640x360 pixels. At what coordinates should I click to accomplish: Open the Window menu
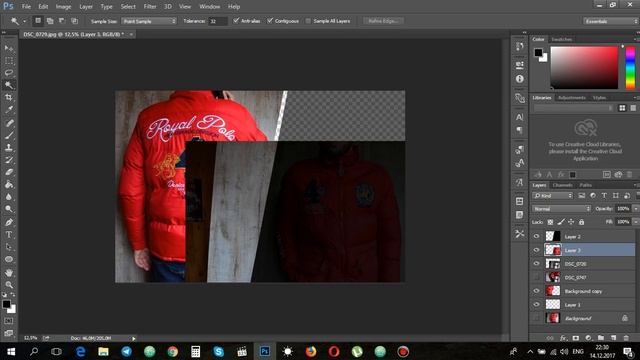click(210, 7)
